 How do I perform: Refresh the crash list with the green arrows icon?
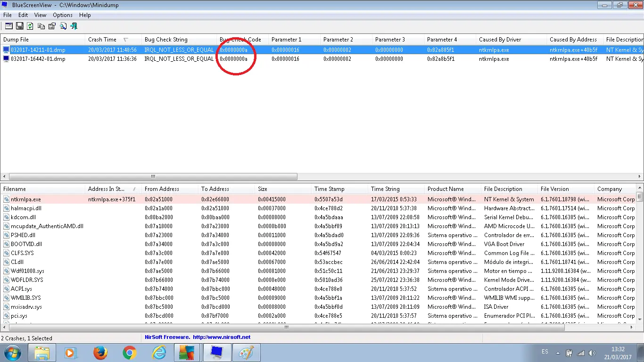30,26
